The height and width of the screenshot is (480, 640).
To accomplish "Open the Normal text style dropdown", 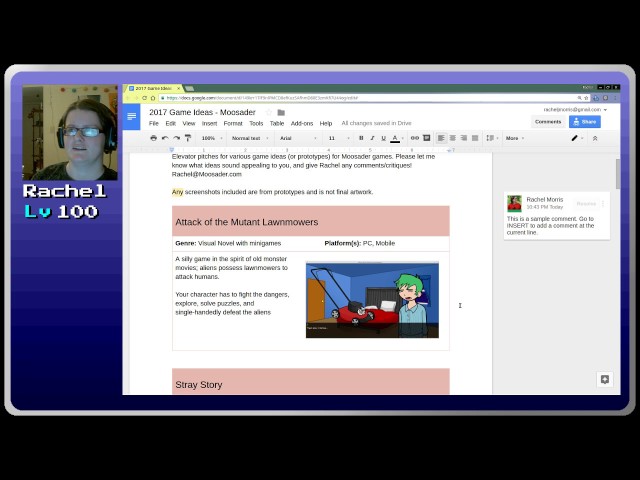I will tap(250, 138).
